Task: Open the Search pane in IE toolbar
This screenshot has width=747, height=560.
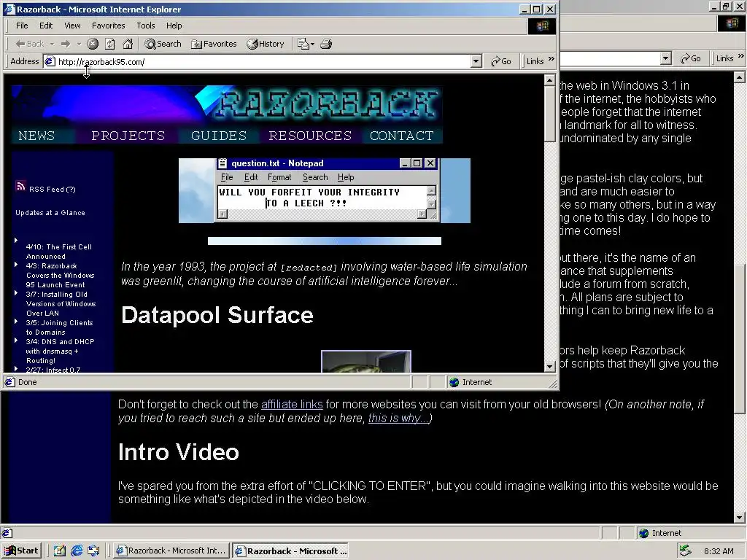Action: pos(163,44)
